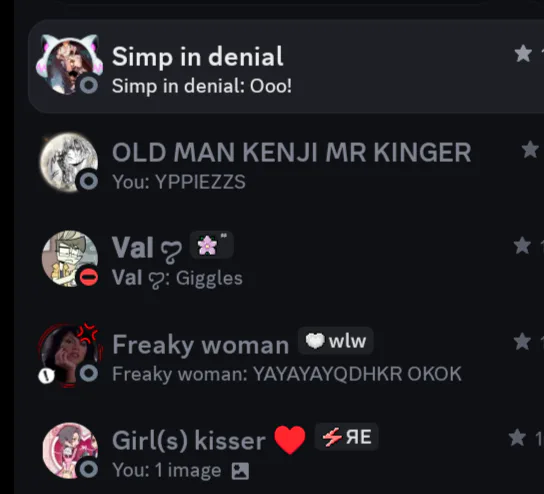The image size is (544, 494).
Task: Click Val's red do-not-disturb status badge
Action: [x=89, y=277]
